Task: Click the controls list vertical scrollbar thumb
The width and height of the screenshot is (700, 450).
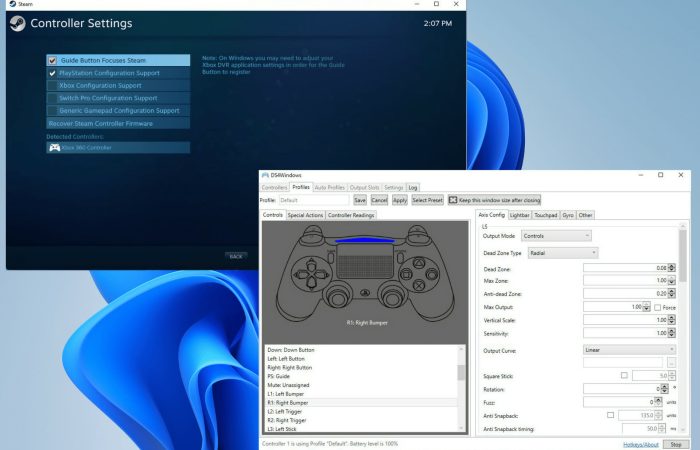Action: 461,372
